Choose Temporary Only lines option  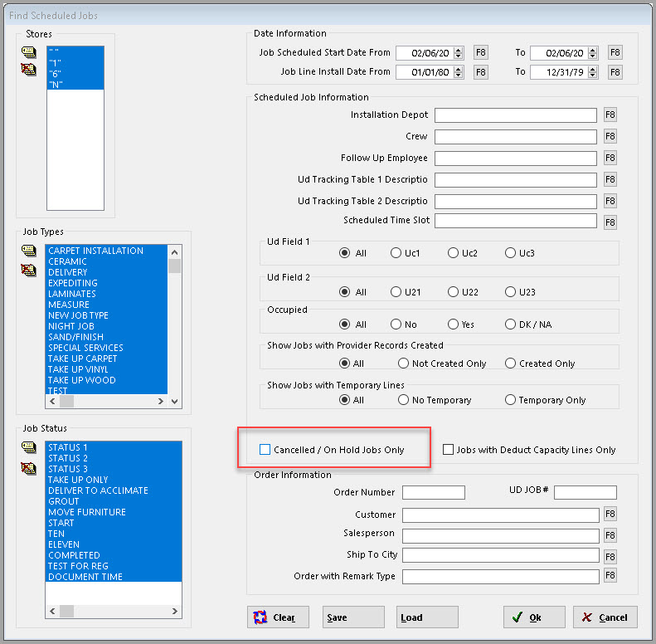click(510, 400)
